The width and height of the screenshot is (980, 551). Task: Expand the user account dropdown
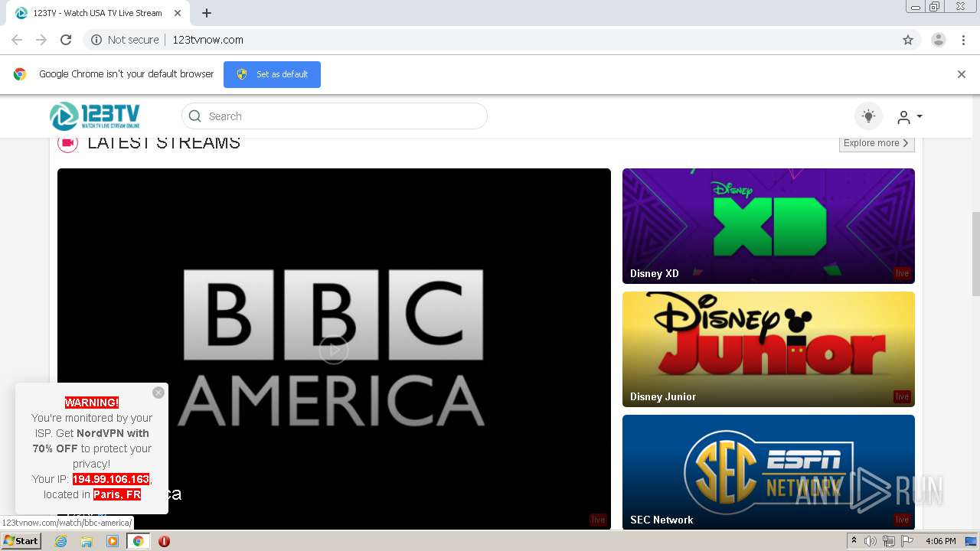910,117
